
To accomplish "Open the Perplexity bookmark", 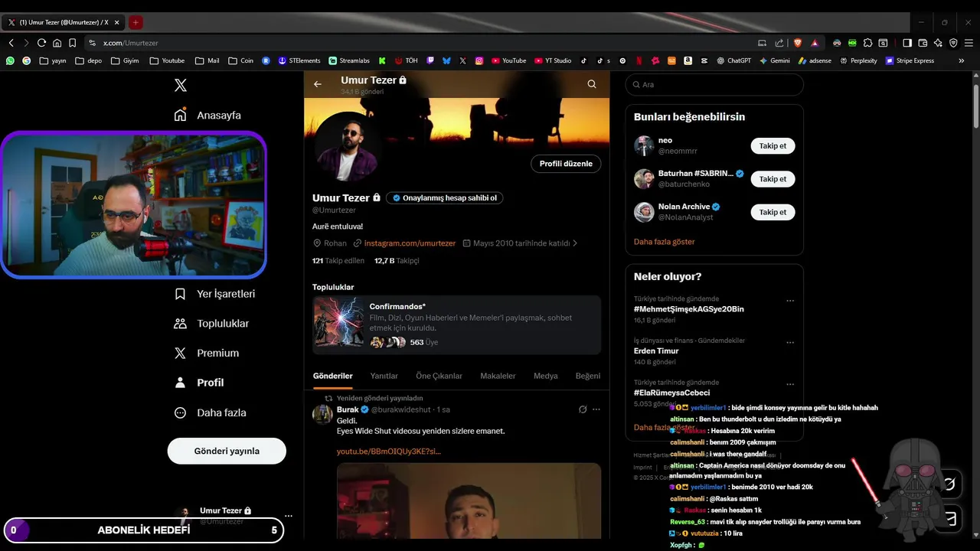I will pos(858,60).
